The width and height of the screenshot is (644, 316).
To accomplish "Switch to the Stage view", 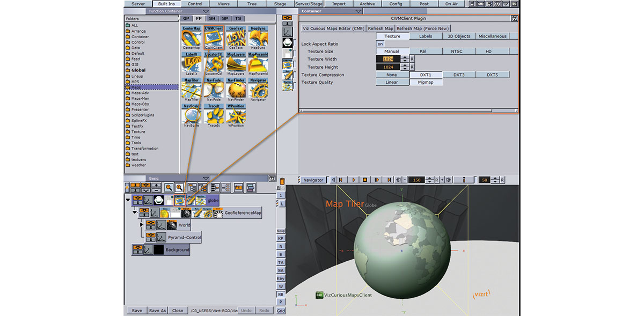I will coord(280,4).
